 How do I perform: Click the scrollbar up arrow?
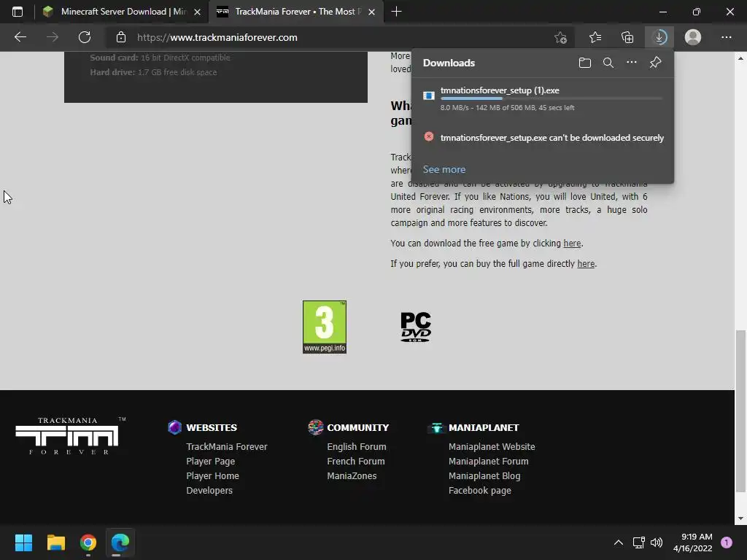(740, 58)
